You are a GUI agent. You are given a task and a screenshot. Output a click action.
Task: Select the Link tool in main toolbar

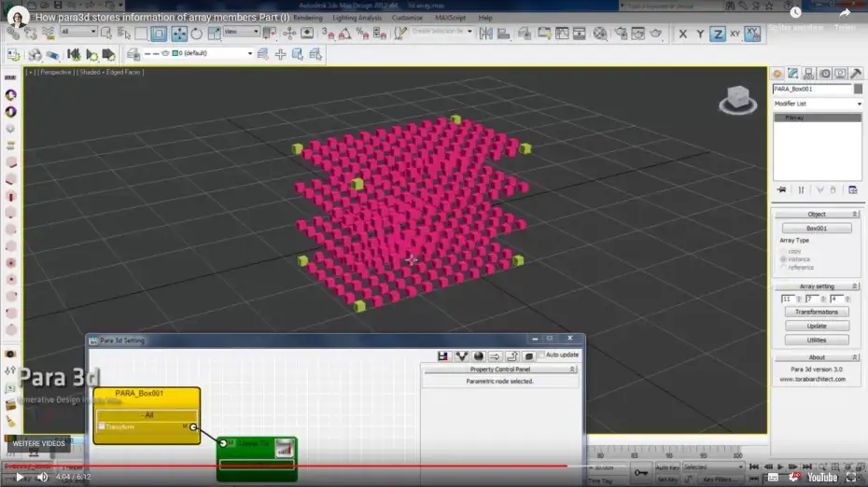click(13, 34)
